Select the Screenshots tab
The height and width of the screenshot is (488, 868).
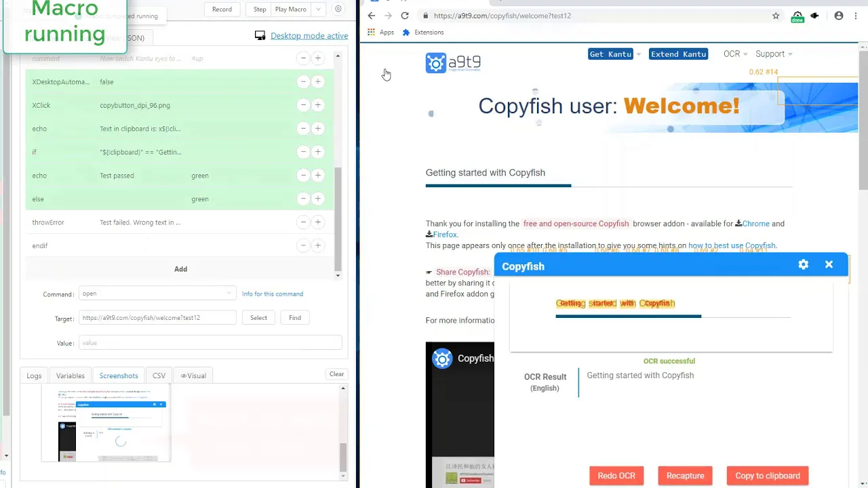tap(119, 375)
